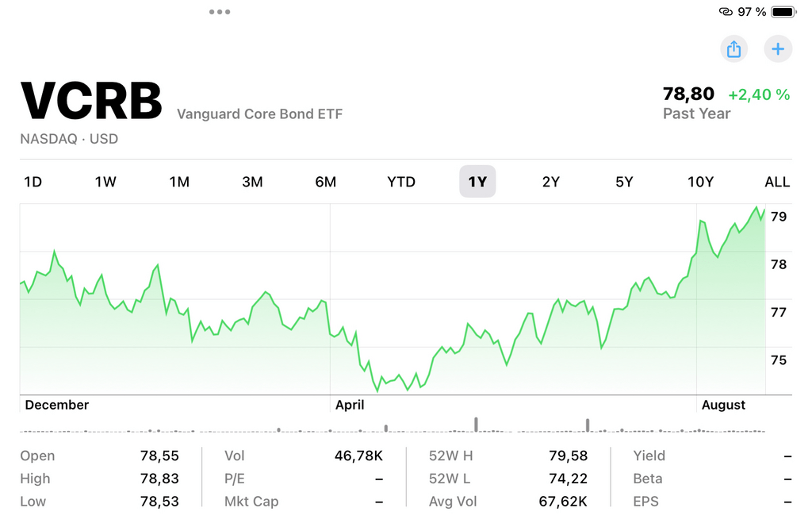
Task: Tap the three-dot multitasking icon
Action: click(220, 12)
